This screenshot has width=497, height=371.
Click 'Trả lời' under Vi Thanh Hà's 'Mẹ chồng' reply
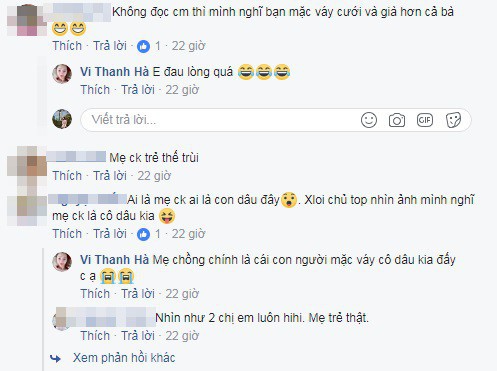[138, 294]
